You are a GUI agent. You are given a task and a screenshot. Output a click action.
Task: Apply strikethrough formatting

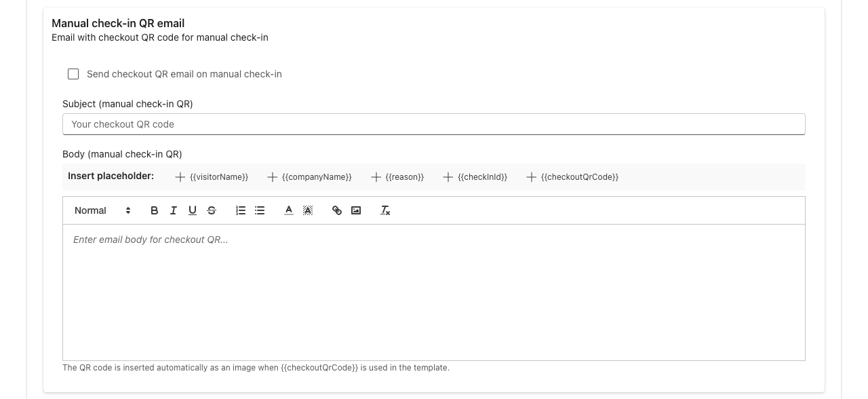point(212,210)
